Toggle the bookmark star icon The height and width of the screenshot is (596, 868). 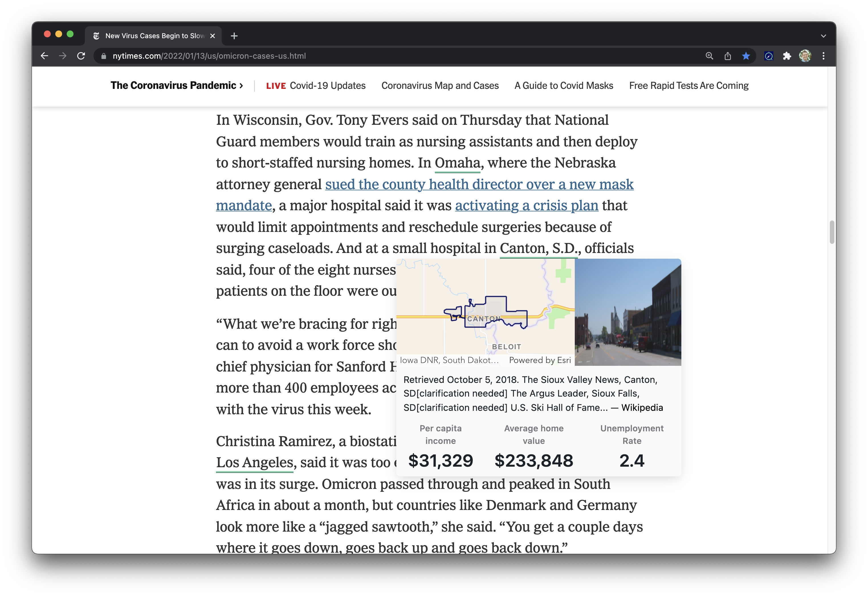[x=746, y=56]
